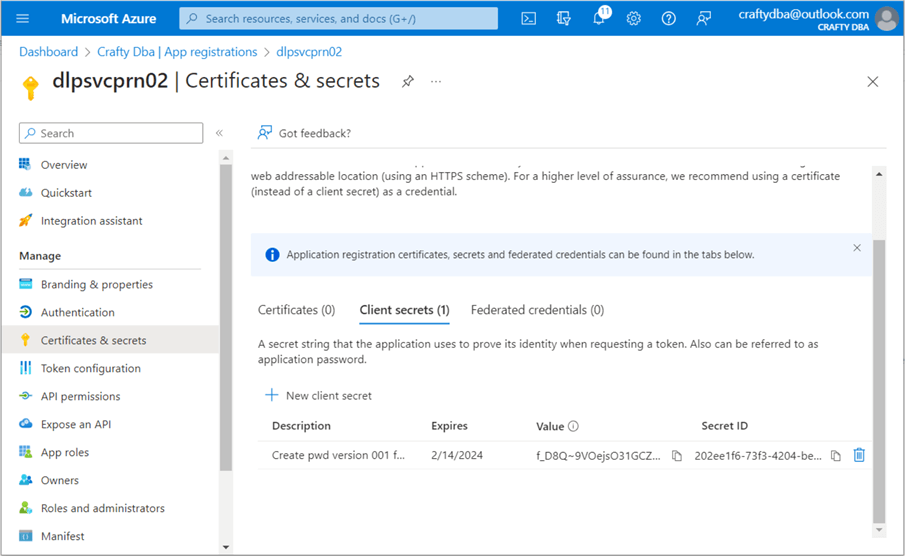The width and height of the screenshot is (905, 556).
Task: Click the New client secret button
Action: (318, 395)
